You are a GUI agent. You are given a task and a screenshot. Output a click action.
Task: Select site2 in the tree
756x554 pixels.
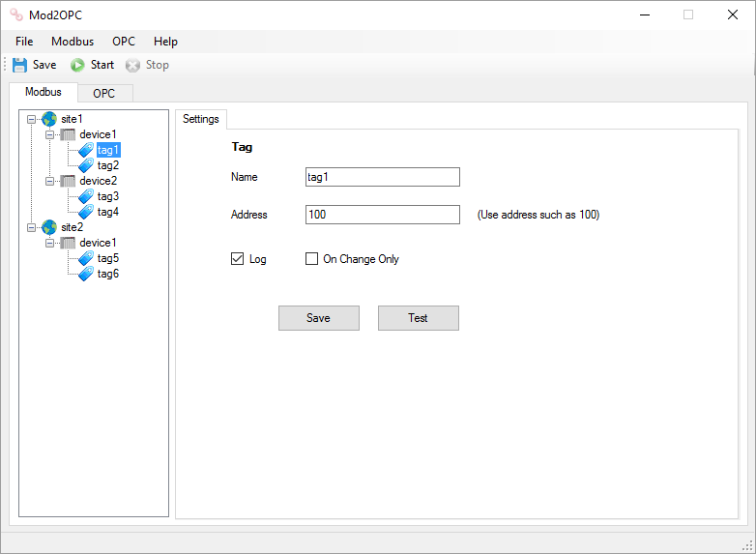pos(72,227)
